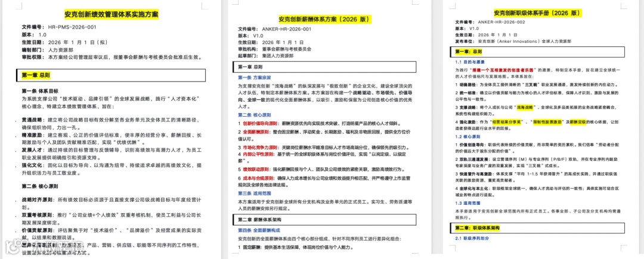Select the heading 第二章：职级体系架构

click(x=478, y=227)
